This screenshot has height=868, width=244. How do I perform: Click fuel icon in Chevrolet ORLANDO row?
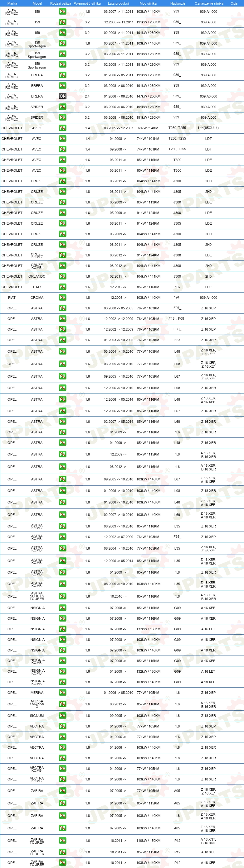pyautogui.click(x=62, y=276)
